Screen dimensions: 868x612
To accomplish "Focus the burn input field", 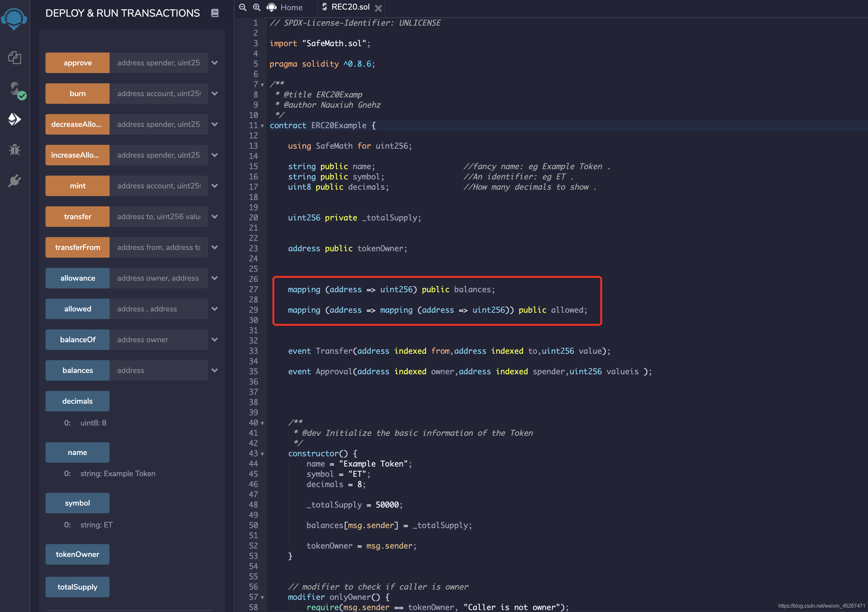I will click(x=159, y=94).
